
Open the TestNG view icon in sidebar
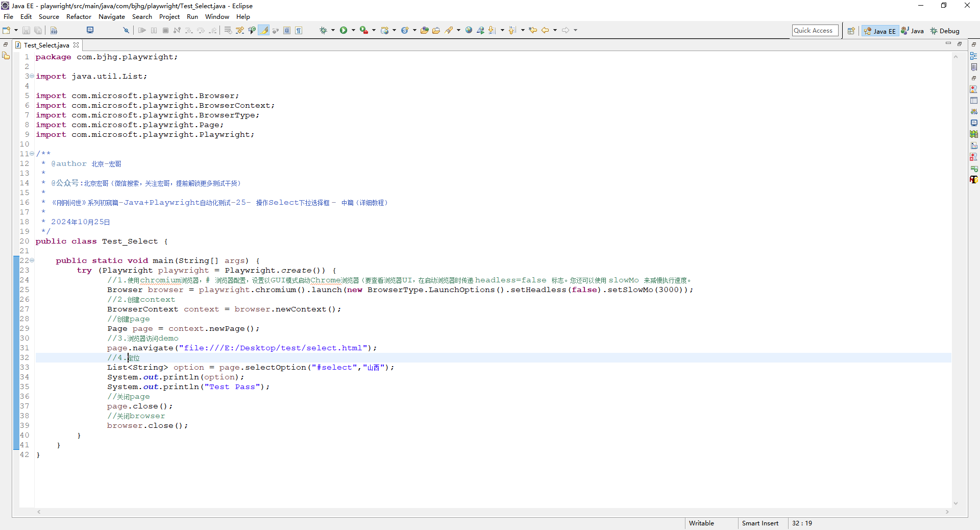(x=974, y=180)
